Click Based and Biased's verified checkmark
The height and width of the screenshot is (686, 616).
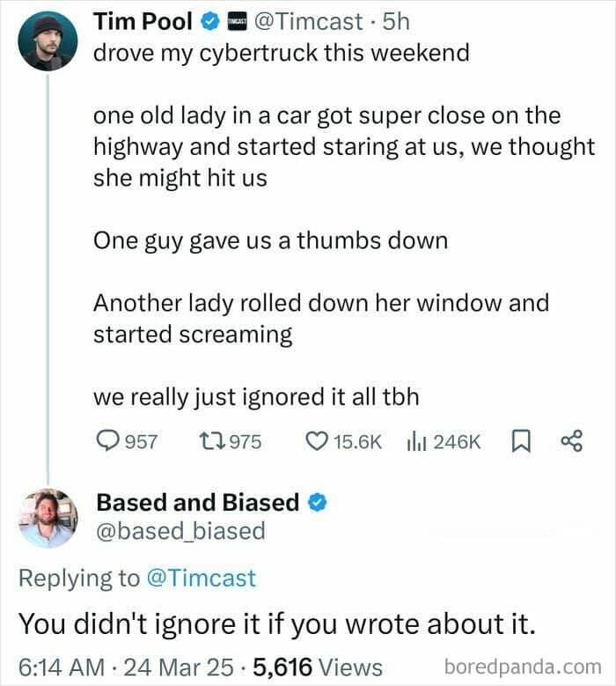pyautogui.click(x=319, y=503)
